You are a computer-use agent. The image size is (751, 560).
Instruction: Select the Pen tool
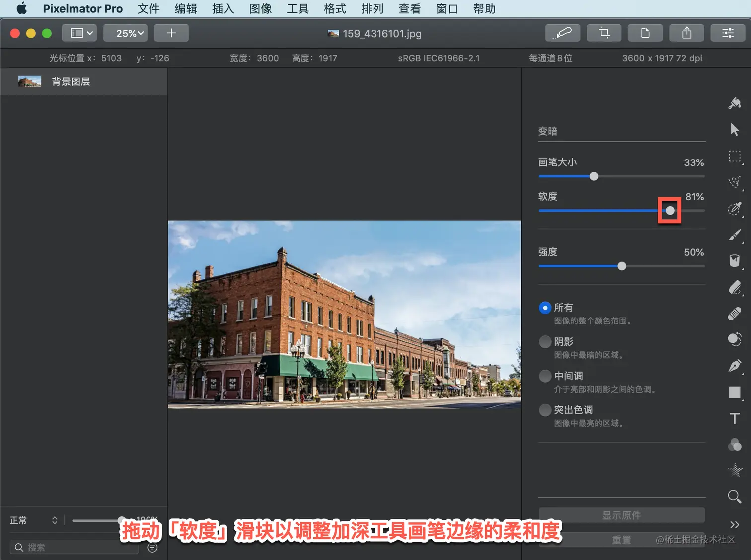[735, 366]
